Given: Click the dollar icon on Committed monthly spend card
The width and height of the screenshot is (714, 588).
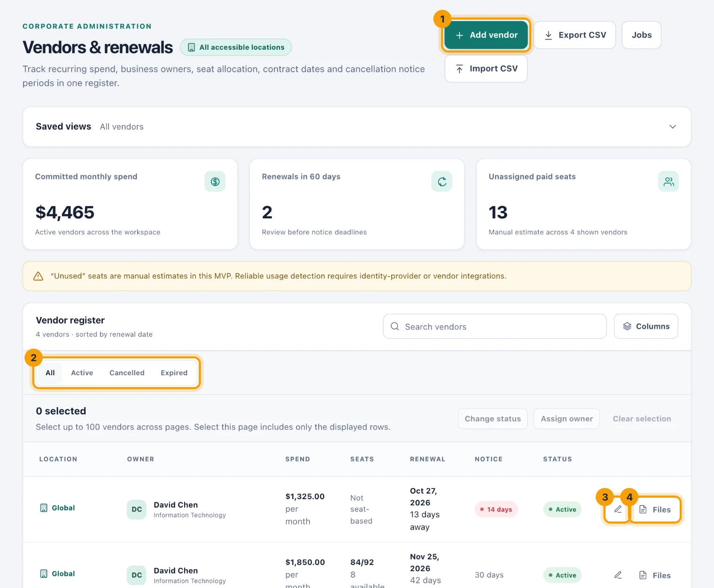Looking at the screenshot, I should tap(215, 181).
